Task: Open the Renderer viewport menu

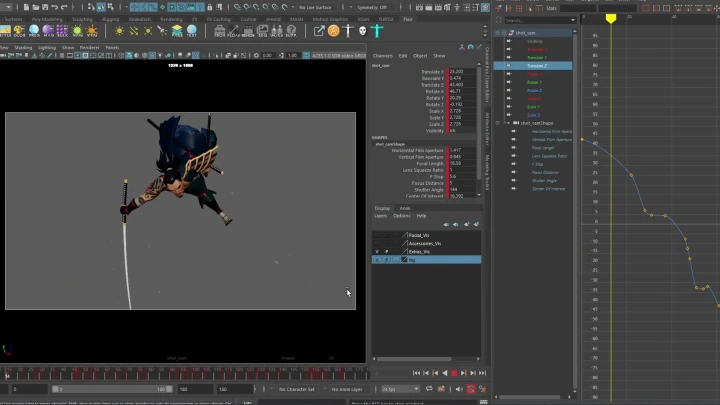Action: tap(90, 48)
